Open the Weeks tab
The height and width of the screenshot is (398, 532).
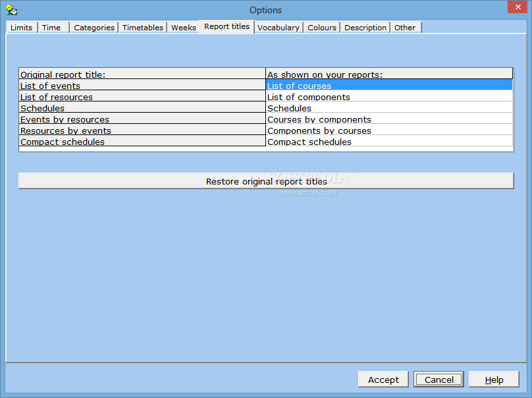[184, 28]
